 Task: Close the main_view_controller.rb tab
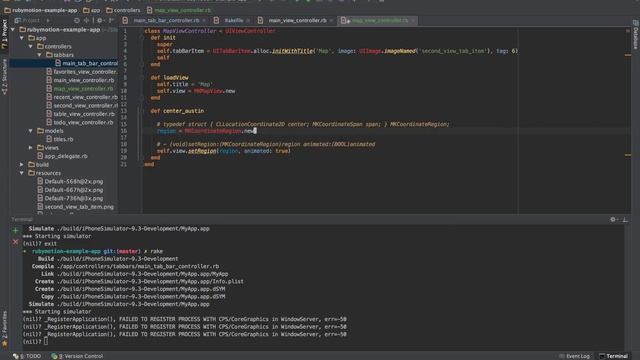pyautogui.click(x=331, y=20)
